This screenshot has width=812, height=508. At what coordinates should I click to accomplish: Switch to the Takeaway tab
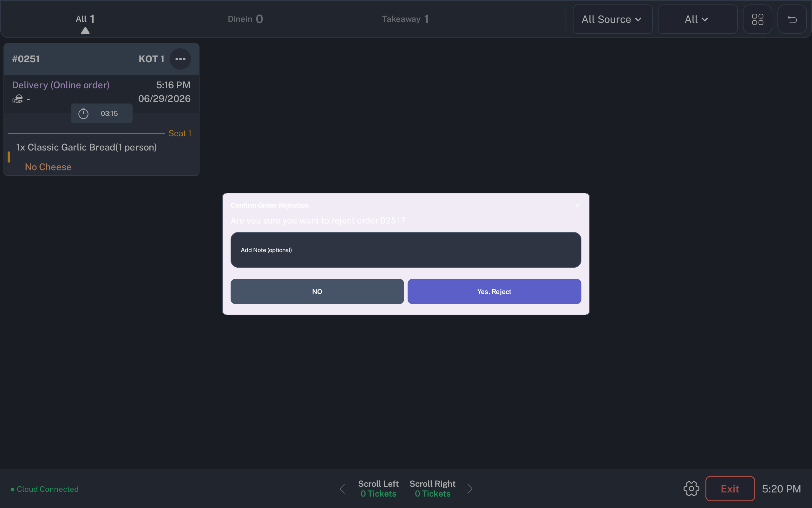[405, 19]
